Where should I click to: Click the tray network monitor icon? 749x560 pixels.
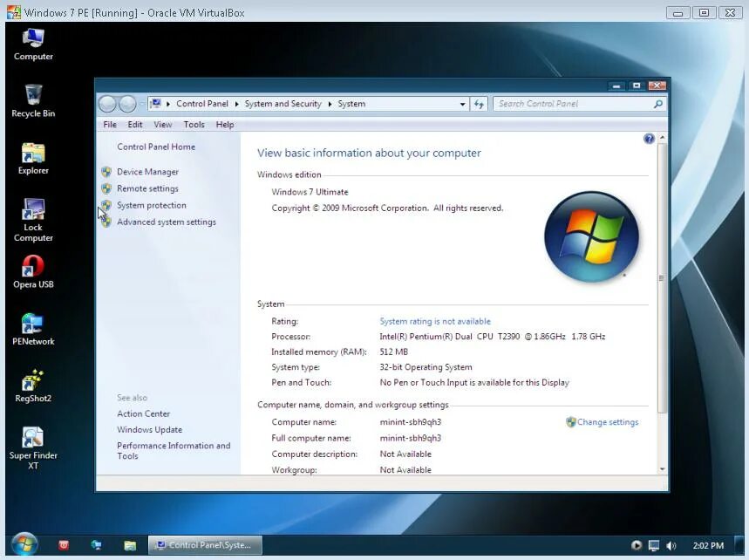click(653, 545)
